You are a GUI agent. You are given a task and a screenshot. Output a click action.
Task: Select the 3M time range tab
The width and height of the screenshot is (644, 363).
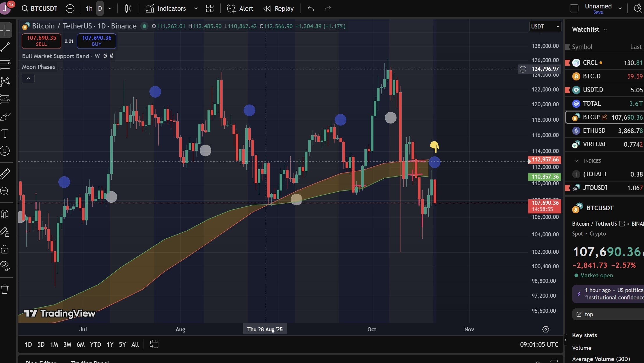click(67, 344)
